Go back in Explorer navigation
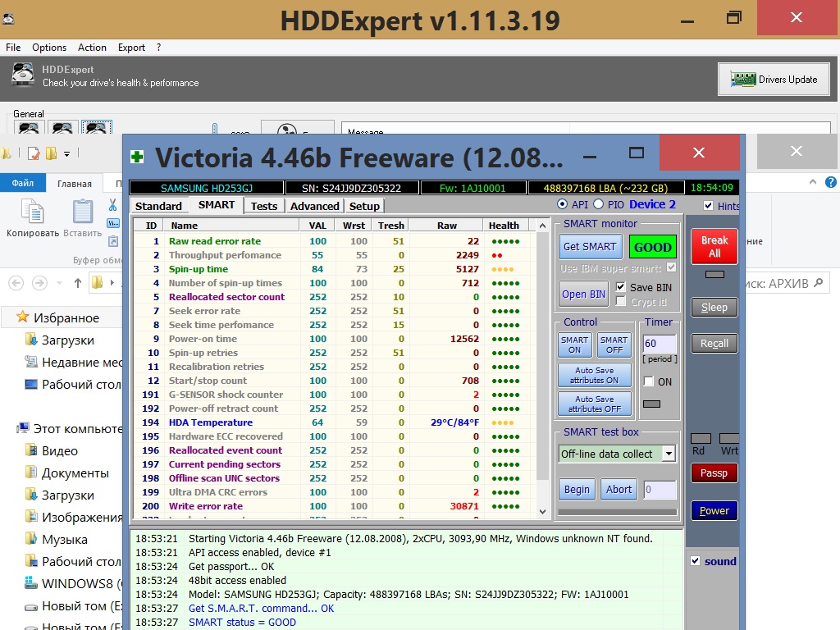The width and height of the screenshot is (840, 630). coord(16,282)
